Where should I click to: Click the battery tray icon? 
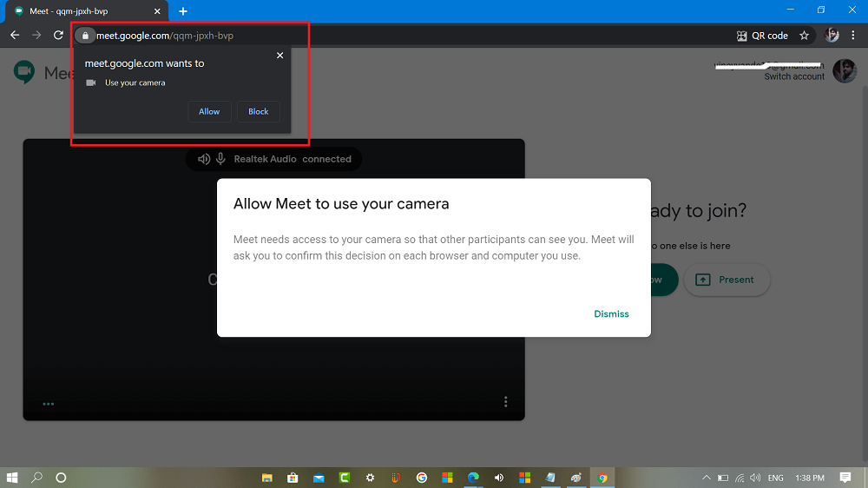click(x=723, y=478)
